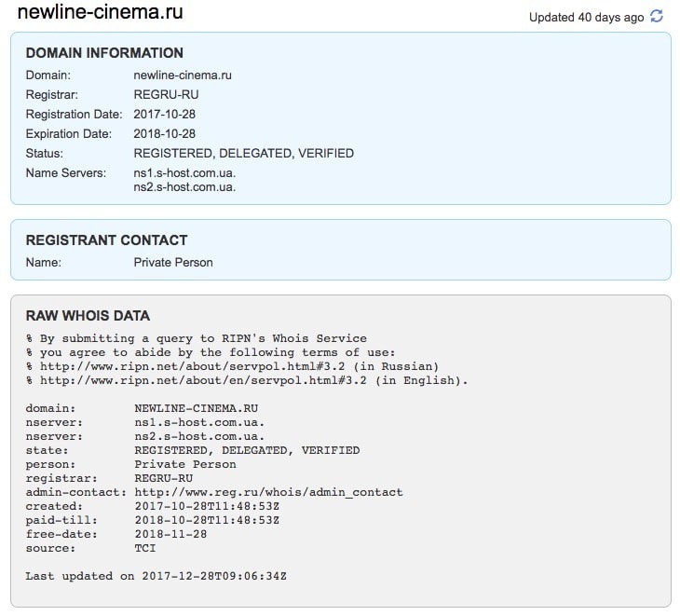Click free-date value 2018-11-28
This screenshot has width=680, height=616.
click(170, 534)
